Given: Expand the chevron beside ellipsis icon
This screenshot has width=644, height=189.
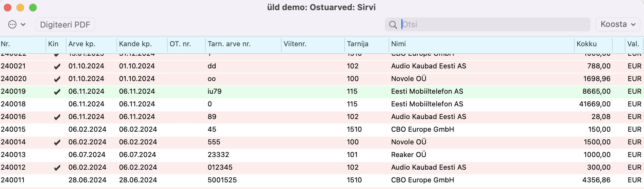Looking at the screenshot, I should (x=23, y=24).
